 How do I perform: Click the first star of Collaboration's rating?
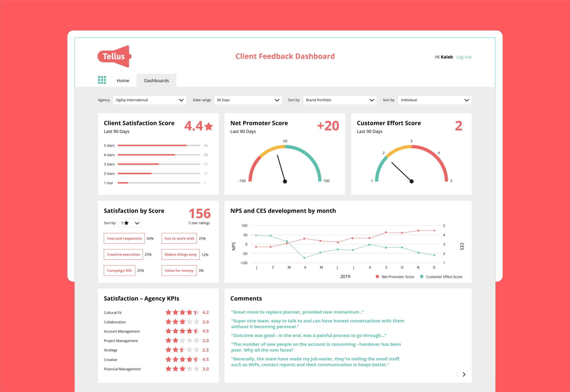(169, 322)
